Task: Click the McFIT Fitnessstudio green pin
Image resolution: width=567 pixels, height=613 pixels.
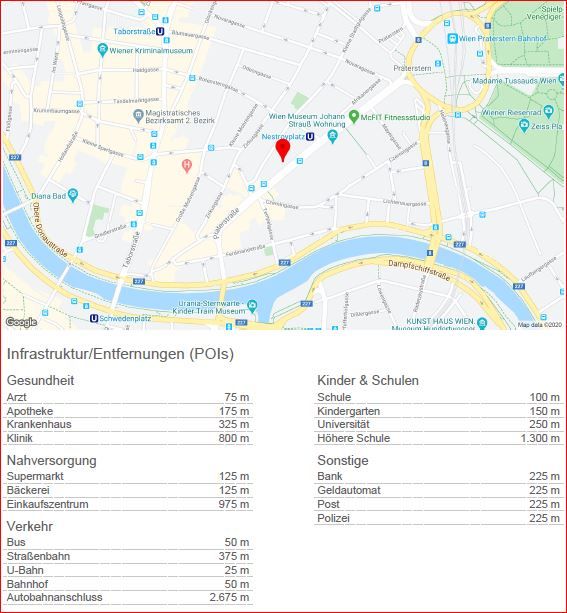Action: [x=353, y=117]
